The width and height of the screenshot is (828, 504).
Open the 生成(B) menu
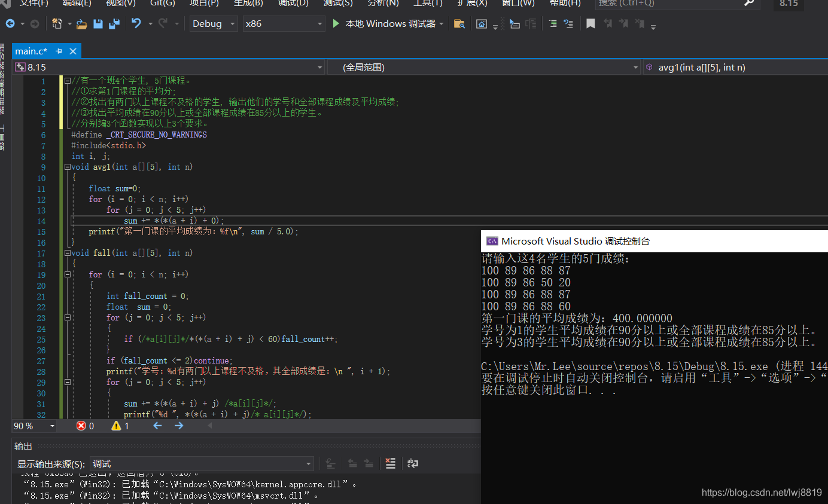[248, 3]
